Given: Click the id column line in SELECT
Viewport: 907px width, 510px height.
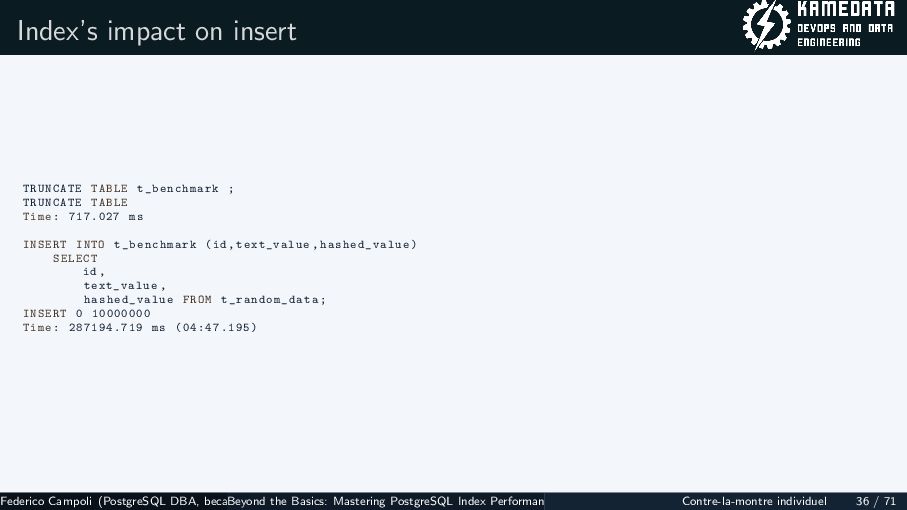Looking at the screenshot, I should pyautogui.click(x=94, y=272).
